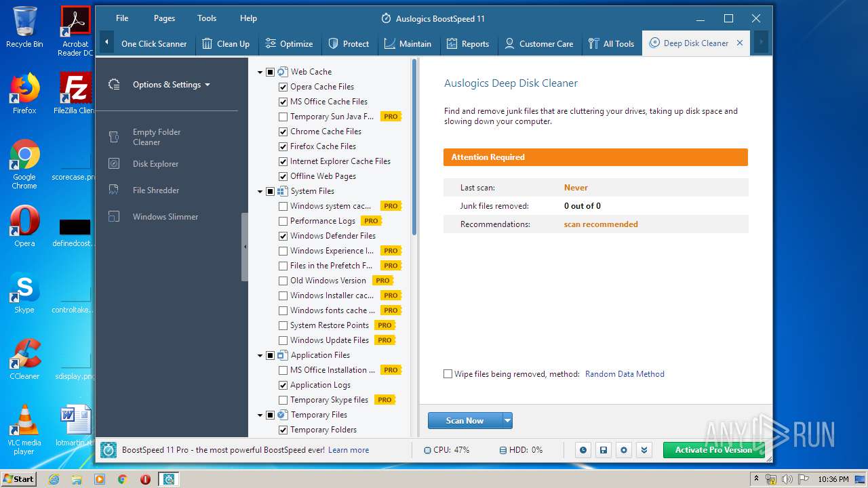This screenshot has height=488, width=868.
Task: Open the Skype desktop shortcut
Action: [24, 293]
